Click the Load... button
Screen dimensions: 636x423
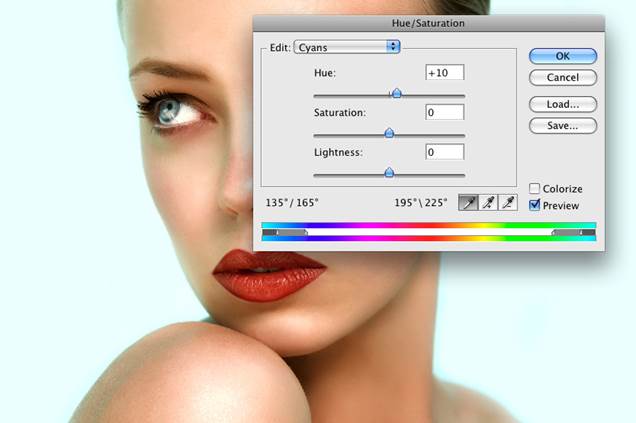563,104
